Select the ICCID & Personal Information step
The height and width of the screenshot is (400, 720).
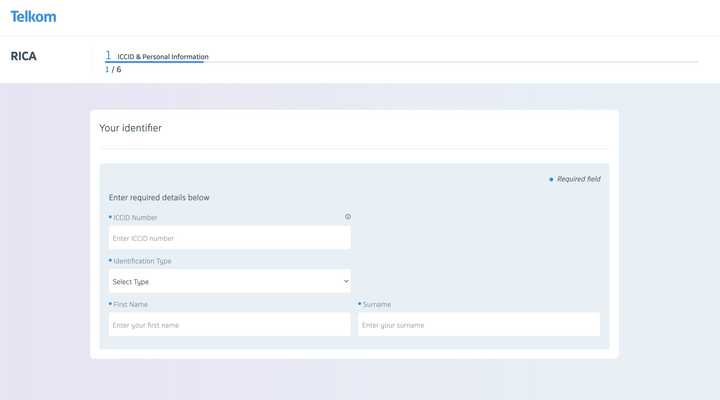(163, 57)
